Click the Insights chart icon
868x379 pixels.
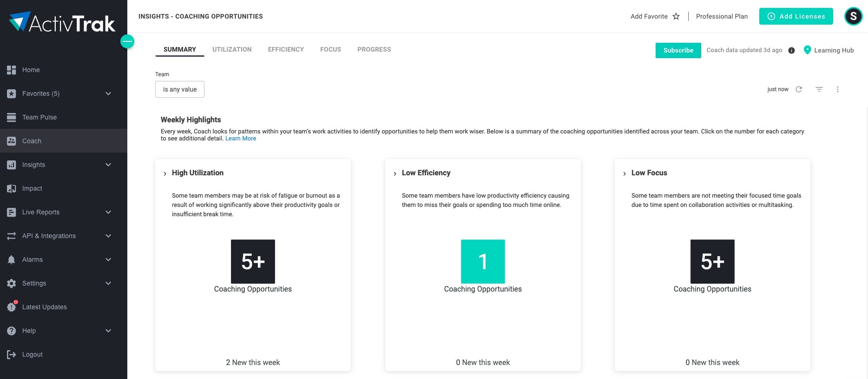pos(12,165)
